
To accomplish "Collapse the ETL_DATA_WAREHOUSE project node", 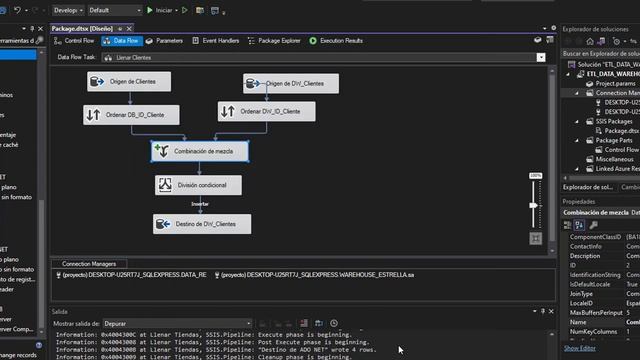I will (568, 74).
